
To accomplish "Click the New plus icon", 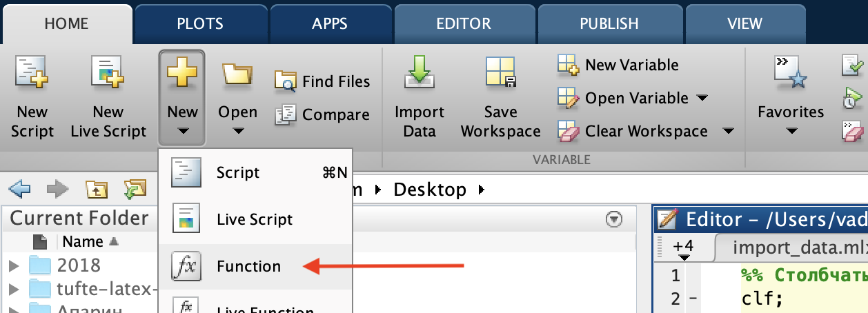I will point(182,72).
